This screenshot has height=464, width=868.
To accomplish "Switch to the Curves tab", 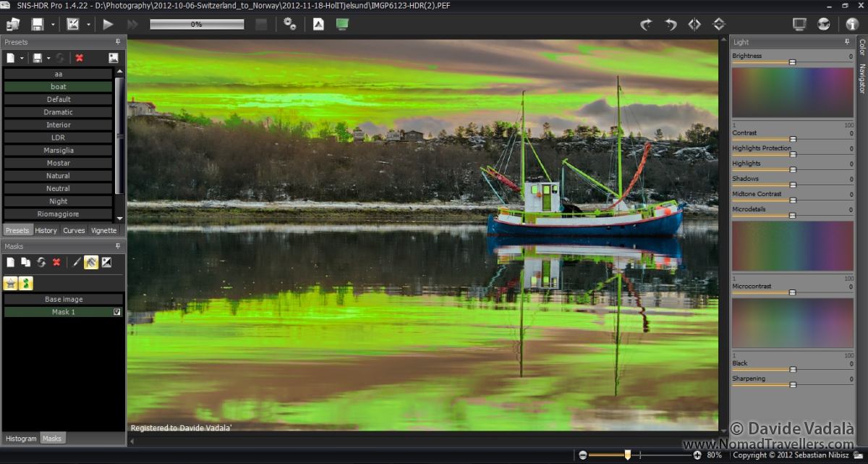I will coord(74,230).
